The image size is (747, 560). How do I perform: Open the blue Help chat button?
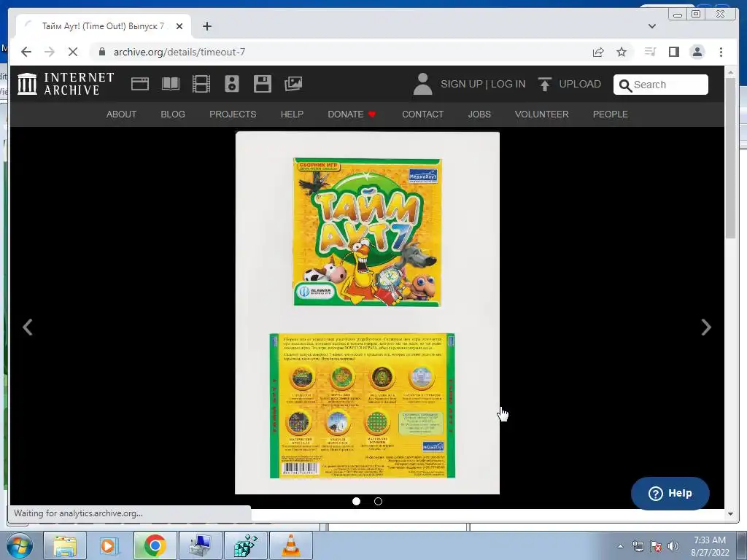(x=670, y=494)
